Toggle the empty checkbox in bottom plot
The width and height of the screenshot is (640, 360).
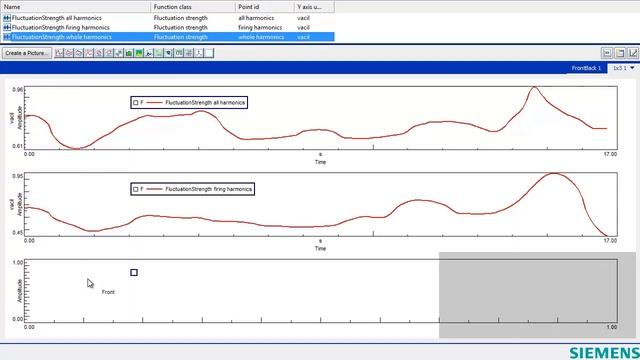click(134, 272)
